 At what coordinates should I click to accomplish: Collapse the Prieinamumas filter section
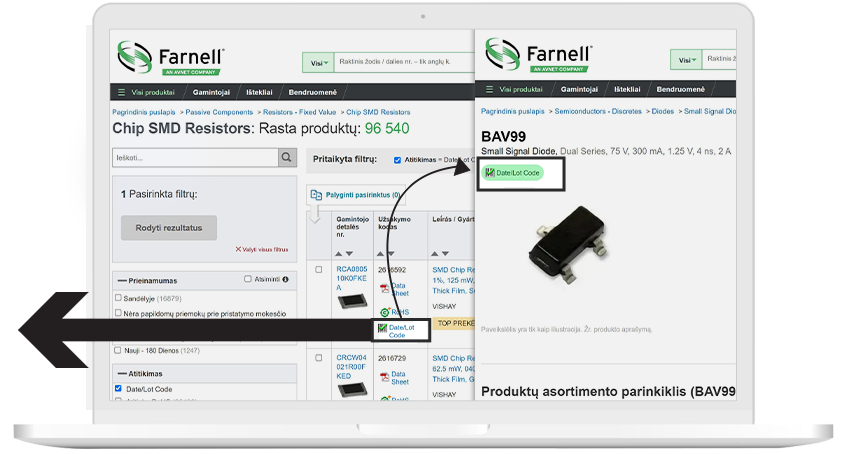pos(121,280)
